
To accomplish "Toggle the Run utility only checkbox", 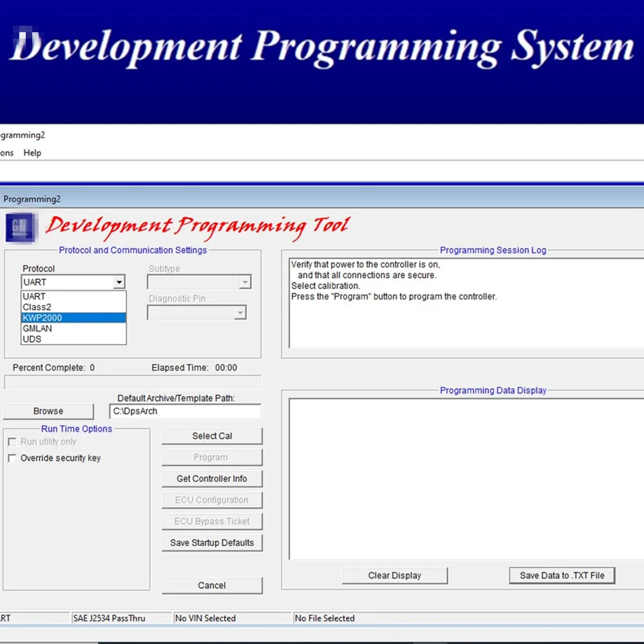I will click(12, 442).
